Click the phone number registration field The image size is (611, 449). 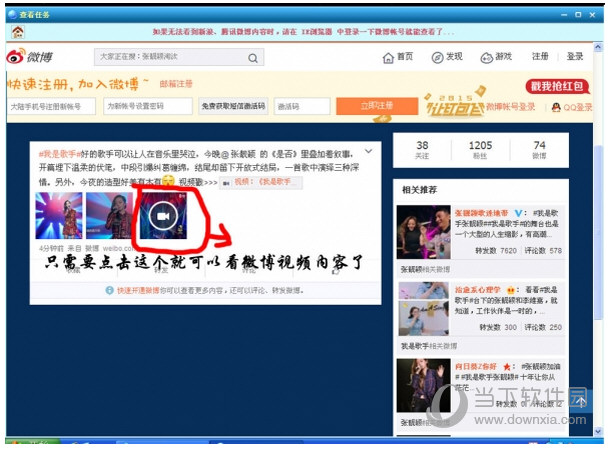[x=51, y=106]
